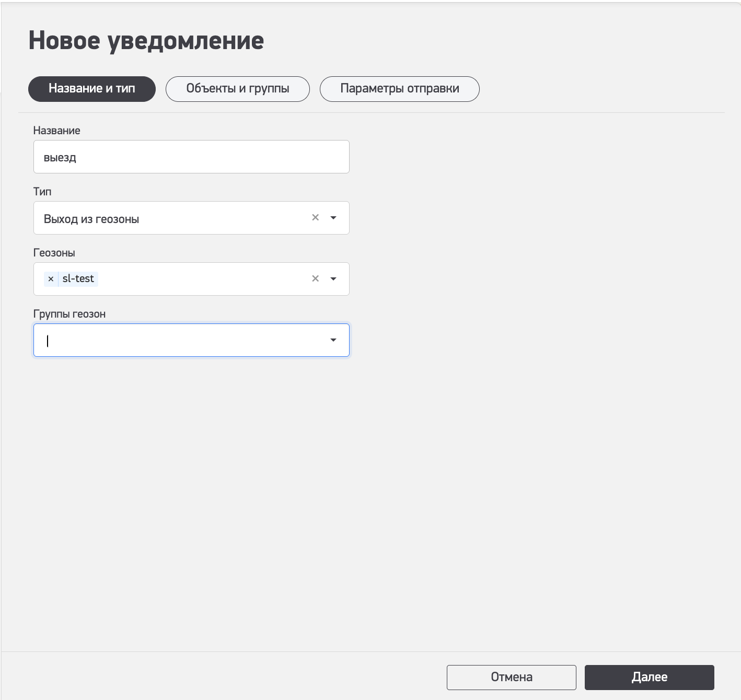Viewport: 741px width, 700px height.
Task: Clear all selected Геозоны with the X
Action: (x=315, y=279)
